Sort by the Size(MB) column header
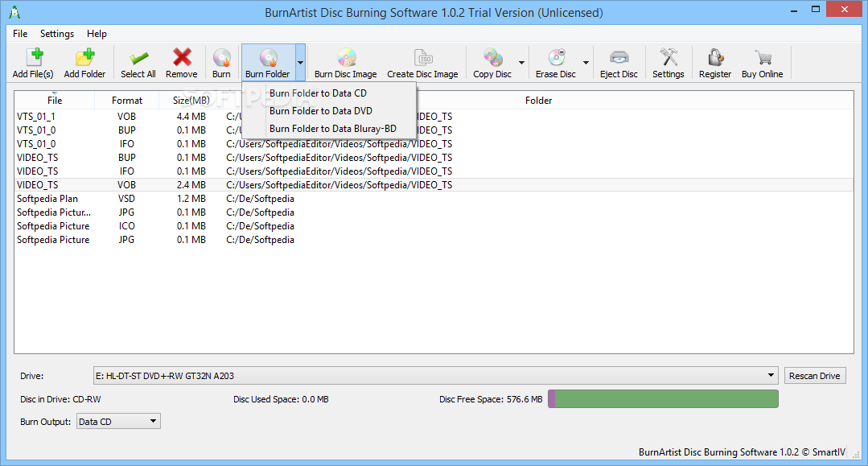Viewport: 868px width, 466px height. pos(191,101)
